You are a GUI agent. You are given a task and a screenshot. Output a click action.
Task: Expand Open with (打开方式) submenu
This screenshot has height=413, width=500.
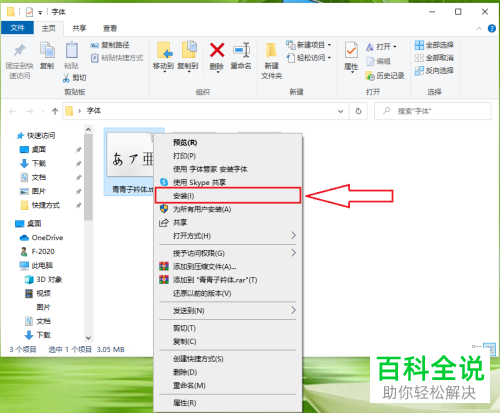click(x=228, y=236)
